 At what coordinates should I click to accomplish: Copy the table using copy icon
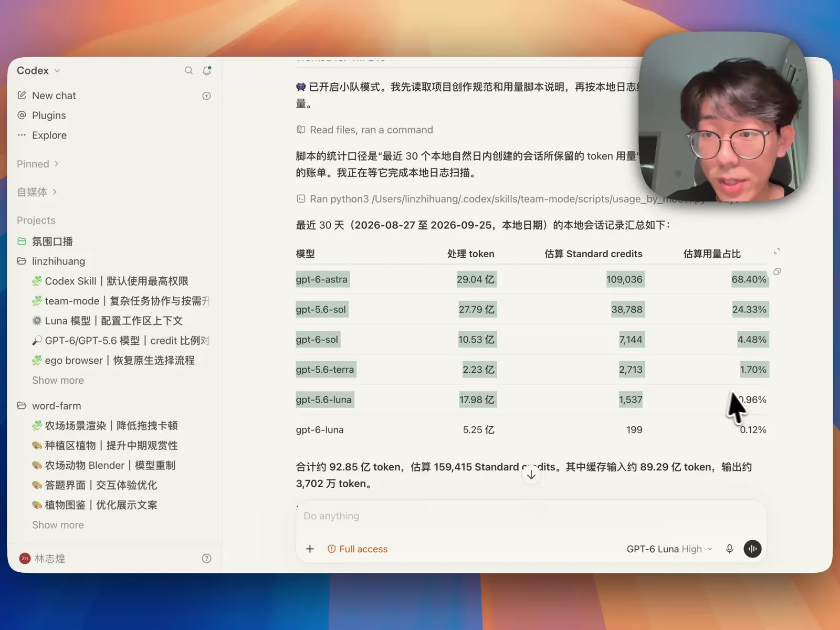[x=777, y=271]
